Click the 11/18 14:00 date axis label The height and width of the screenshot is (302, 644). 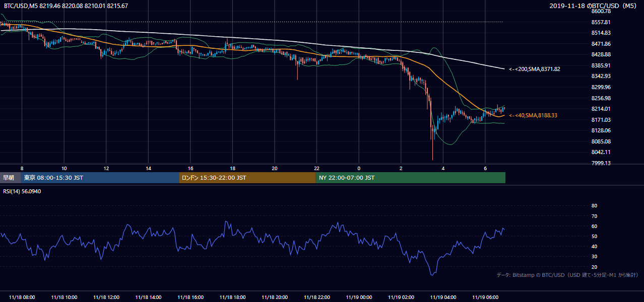tap(148, 297)
